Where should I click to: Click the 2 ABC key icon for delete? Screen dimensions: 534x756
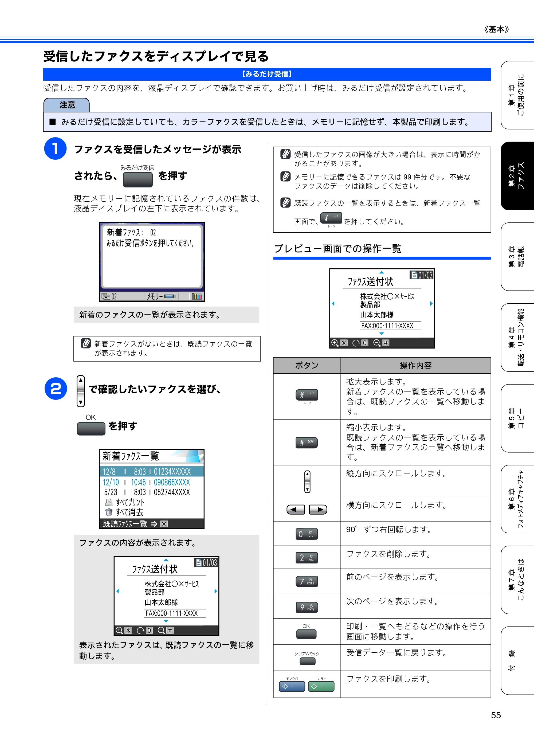coord(307,557)
